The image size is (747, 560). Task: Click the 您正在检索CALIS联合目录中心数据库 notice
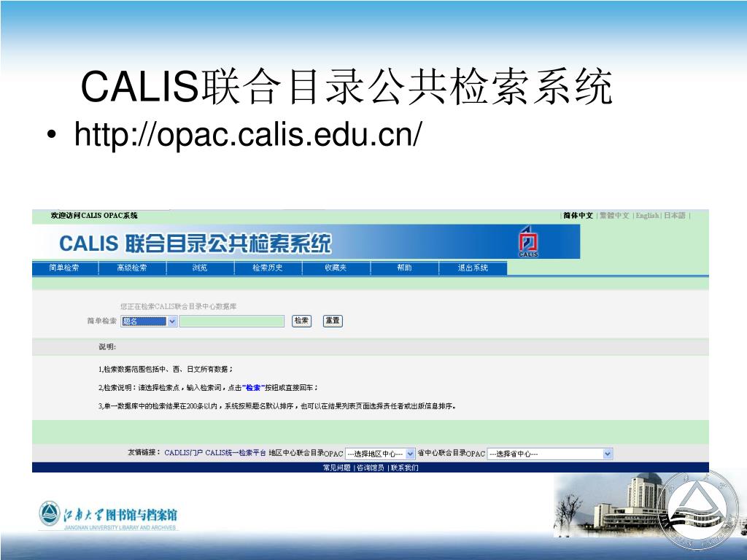click(179, 306)
